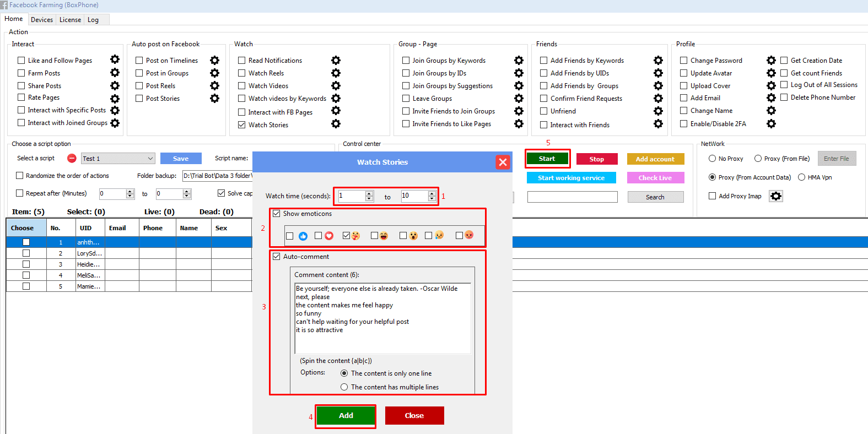Image resolution: width=868 pixels, height=434 pixels.
Task: Open settings gear for Share Posts
Action: [x=115, y=85]
